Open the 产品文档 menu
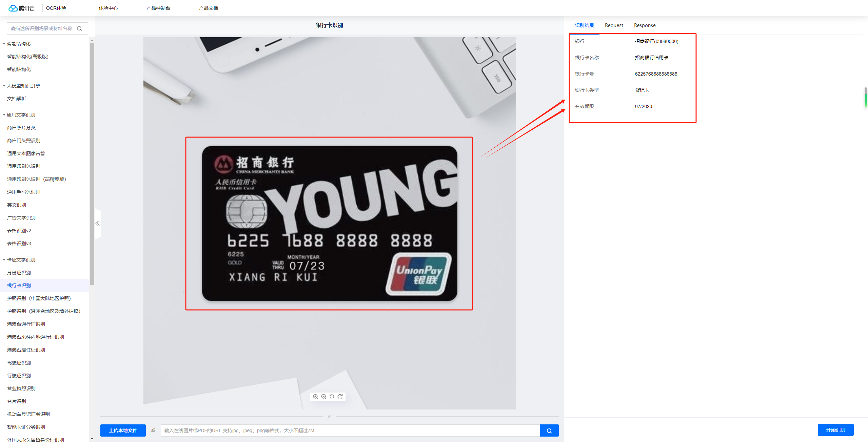 coord(209,8)
